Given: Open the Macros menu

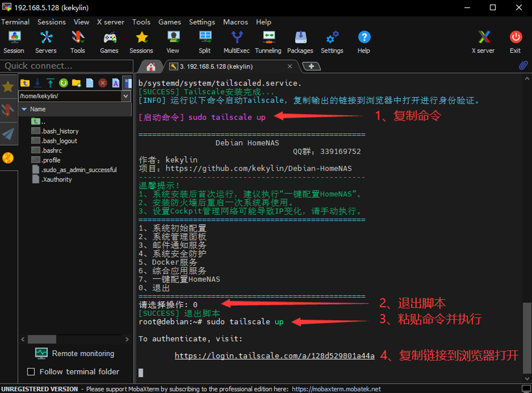Looking at the screenshot, I should (x=235, y=22).
